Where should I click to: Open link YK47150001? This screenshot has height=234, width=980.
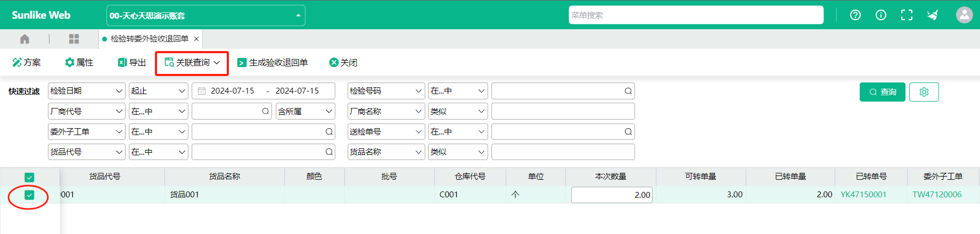point(863,195)
